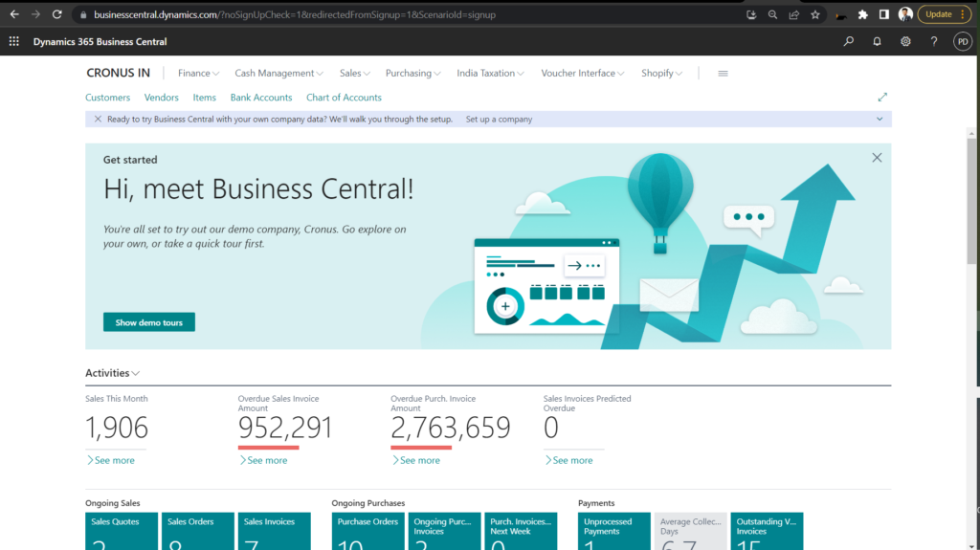Open the Average Collection Days tile
Viewport: 980px width, 550px height.
coord(691,531)
